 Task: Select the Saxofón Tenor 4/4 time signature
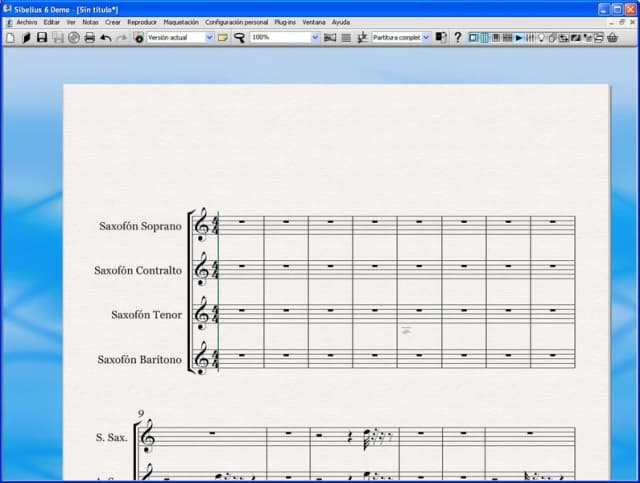[x=215, y=314]
